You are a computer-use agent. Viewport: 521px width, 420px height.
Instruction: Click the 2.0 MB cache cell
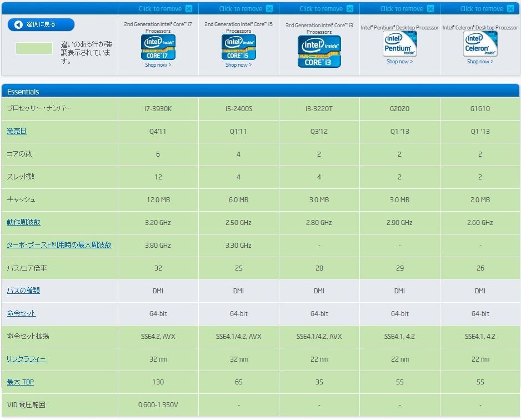pyautogui.click(x=480, y=199)
